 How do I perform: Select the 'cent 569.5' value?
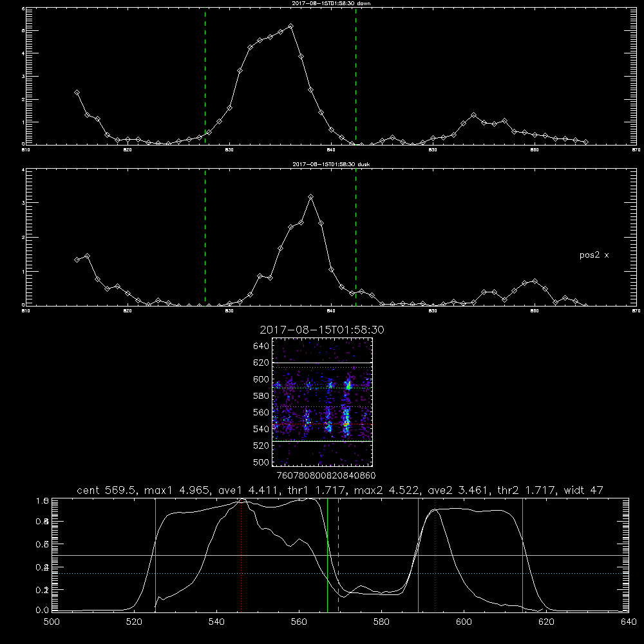click(106, 490)
